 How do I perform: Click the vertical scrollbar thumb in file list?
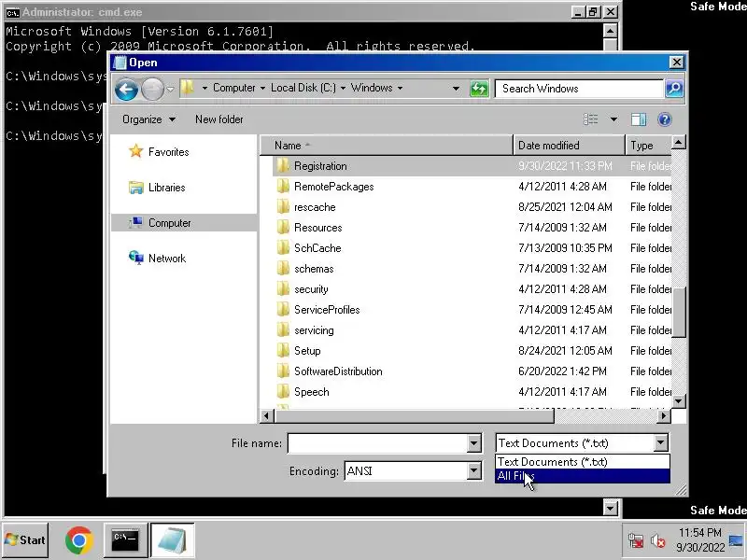679,312
